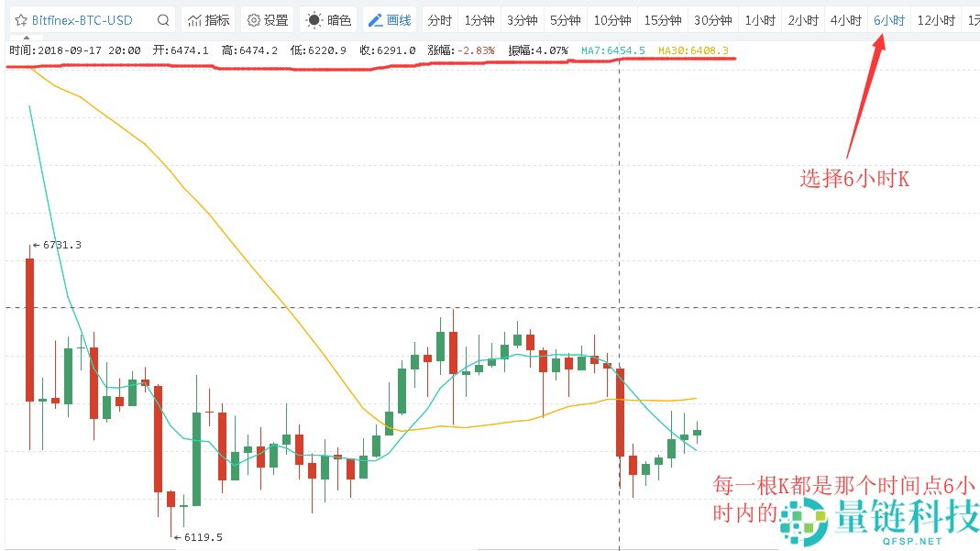Click the candle marked 6731.3 high
Viewport: 980px width, 551px height.
[29, 330]
